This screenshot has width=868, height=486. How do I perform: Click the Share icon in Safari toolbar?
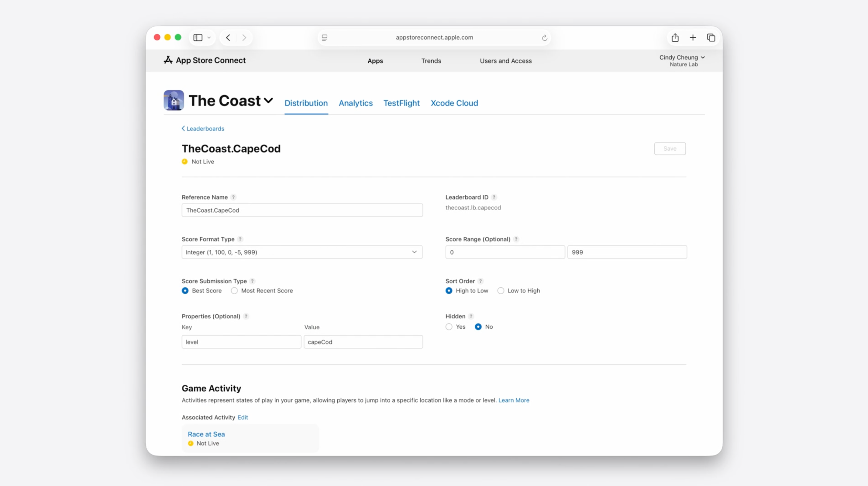click(675, 37)
